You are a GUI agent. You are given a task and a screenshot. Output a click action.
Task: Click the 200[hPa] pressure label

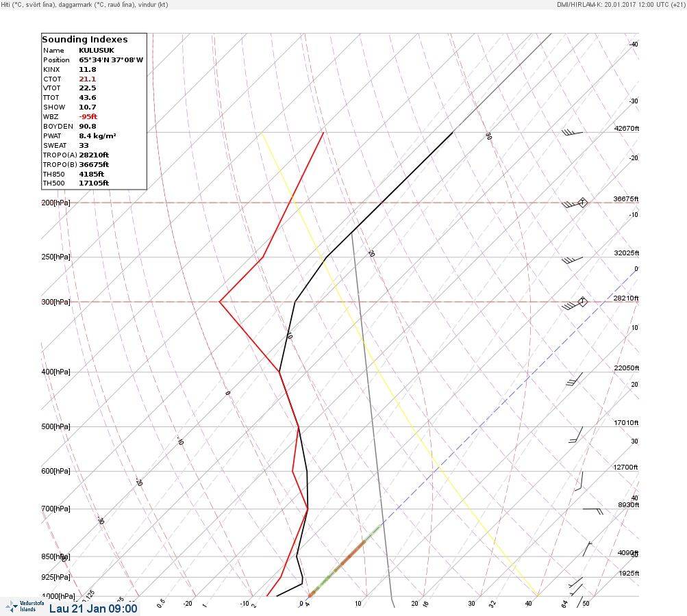[55, 203]
